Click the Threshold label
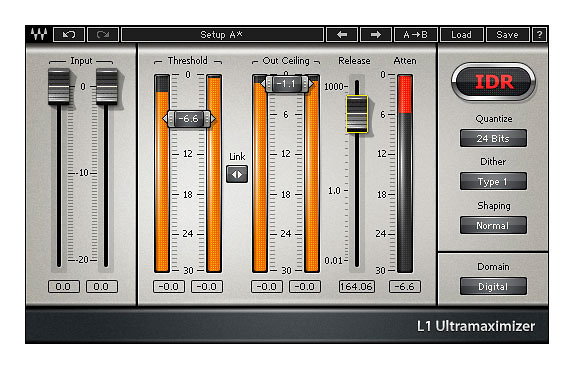Viewport: 574px width, 369px height. (x=187, y=60)
